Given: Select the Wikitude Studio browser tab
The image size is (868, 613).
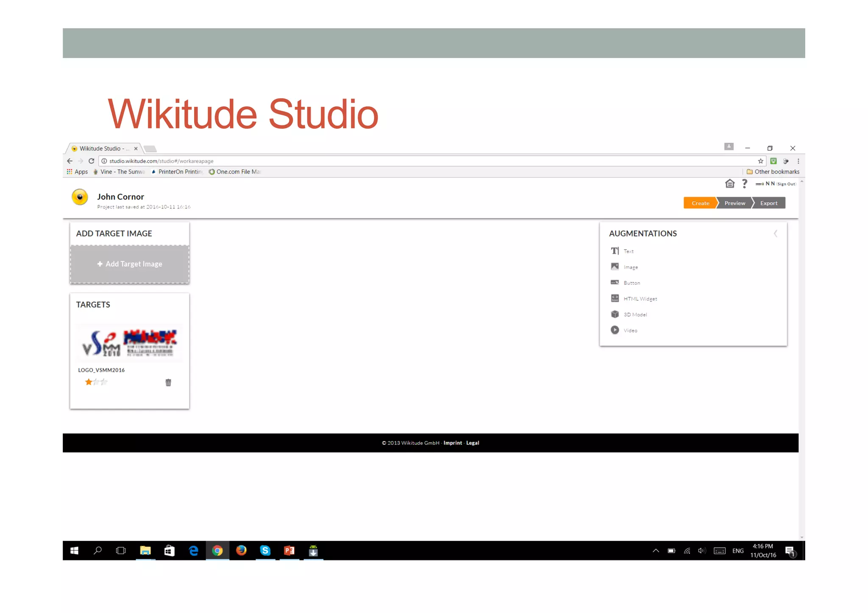Looking at the screenshot, I should pos(104,148).
